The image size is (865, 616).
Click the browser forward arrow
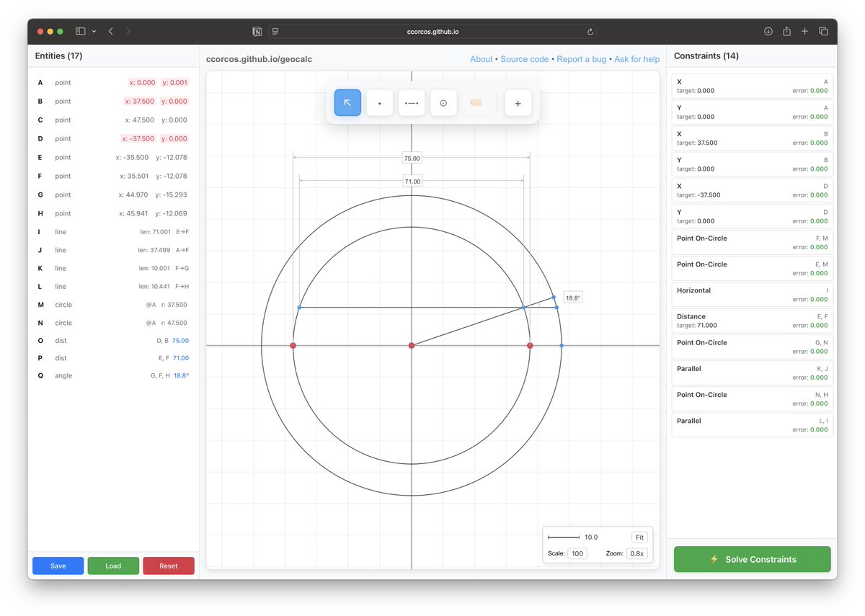pyautogui.click(x=128, y=31)
